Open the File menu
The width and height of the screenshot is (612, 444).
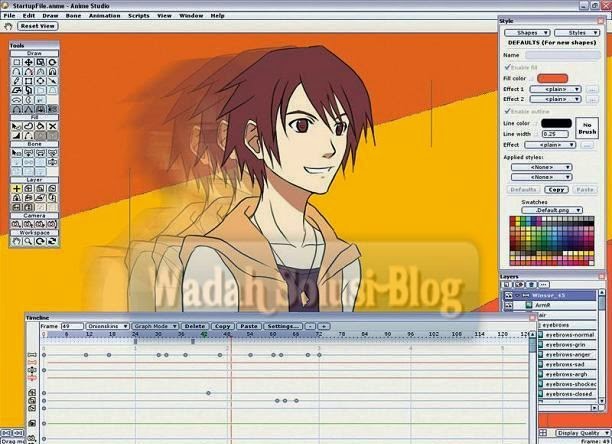pos(9,16)
